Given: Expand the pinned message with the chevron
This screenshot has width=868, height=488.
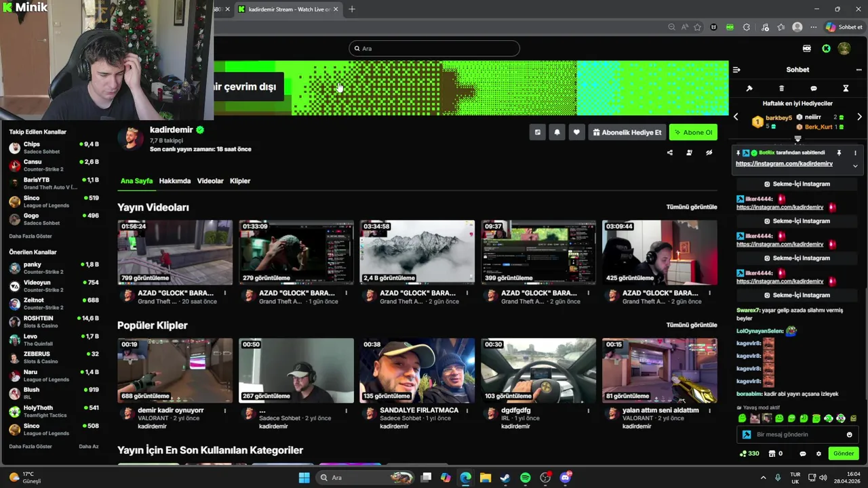Looking at the screenshot, I should click(x=855, y=165).
